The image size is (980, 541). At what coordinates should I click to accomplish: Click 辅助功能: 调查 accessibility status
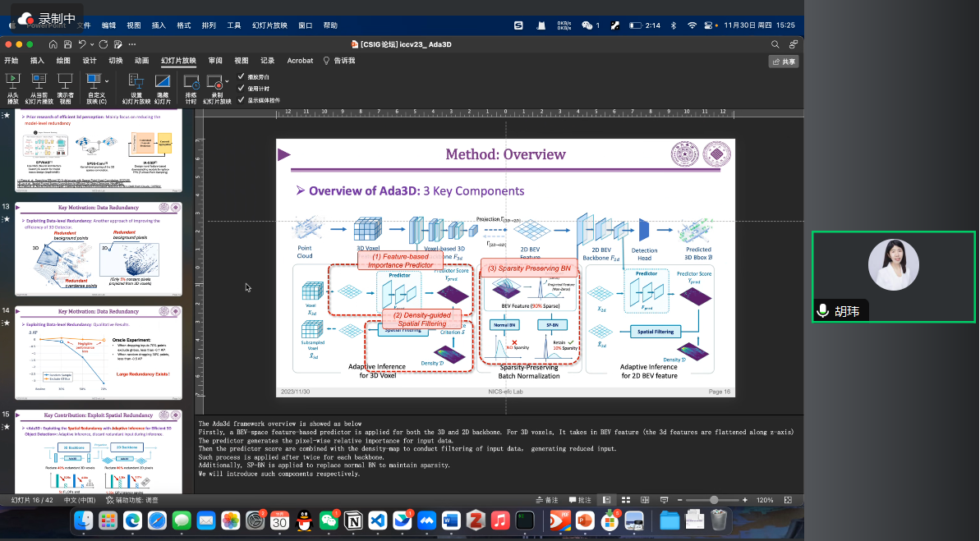click(132, 500)
